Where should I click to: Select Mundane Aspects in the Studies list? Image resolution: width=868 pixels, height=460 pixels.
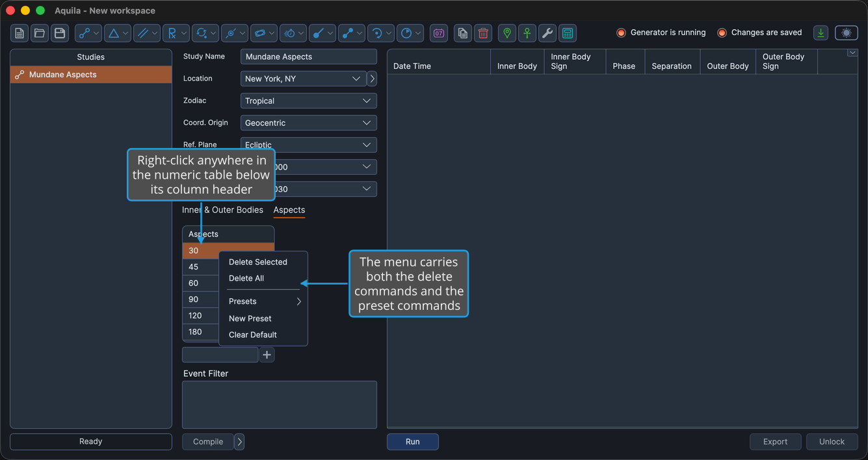(x=91, y=75)
